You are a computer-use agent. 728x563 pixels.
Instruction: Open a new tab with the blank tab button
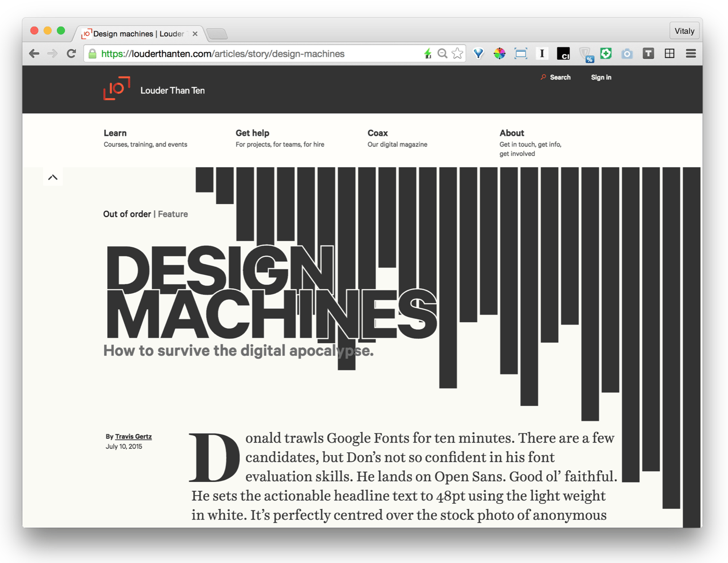pos(217,34)
